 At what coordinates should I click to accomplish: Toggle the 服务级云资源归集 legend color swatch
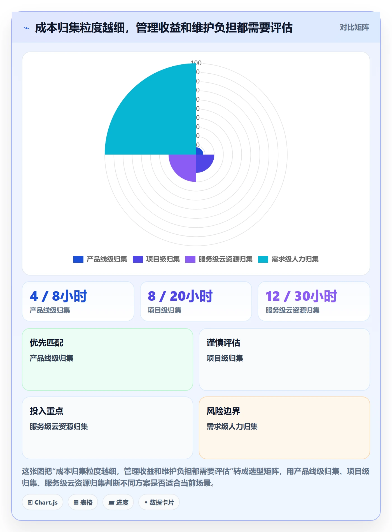pyautogui.click(x=190, y=259)
